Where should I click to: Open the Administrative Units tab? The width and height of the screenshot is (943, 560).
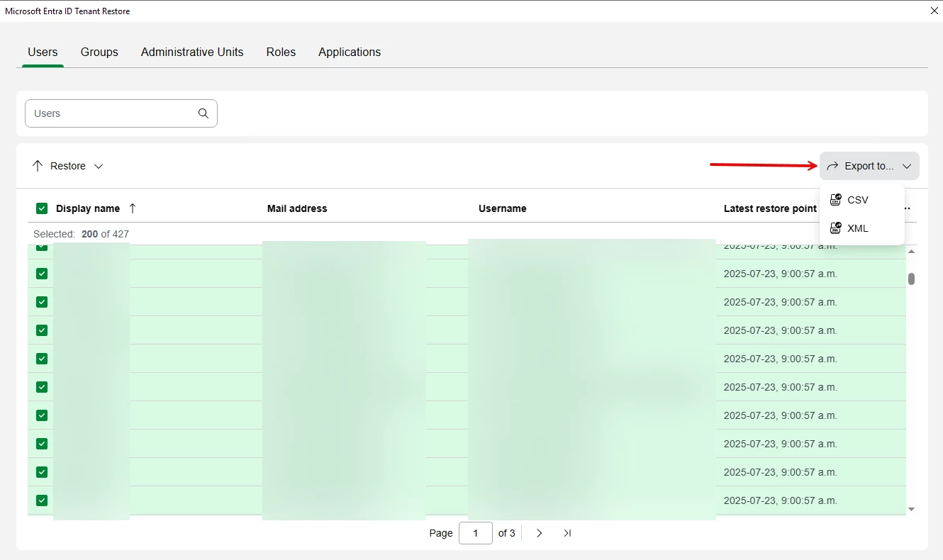pyautogui.click(x=192, y=52)
